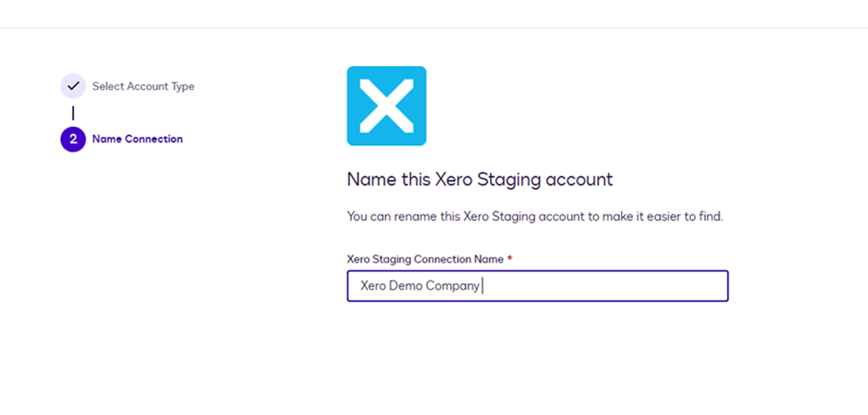Click the completed step checkmark icon
868x415 pixels.
tap(73, 86)
